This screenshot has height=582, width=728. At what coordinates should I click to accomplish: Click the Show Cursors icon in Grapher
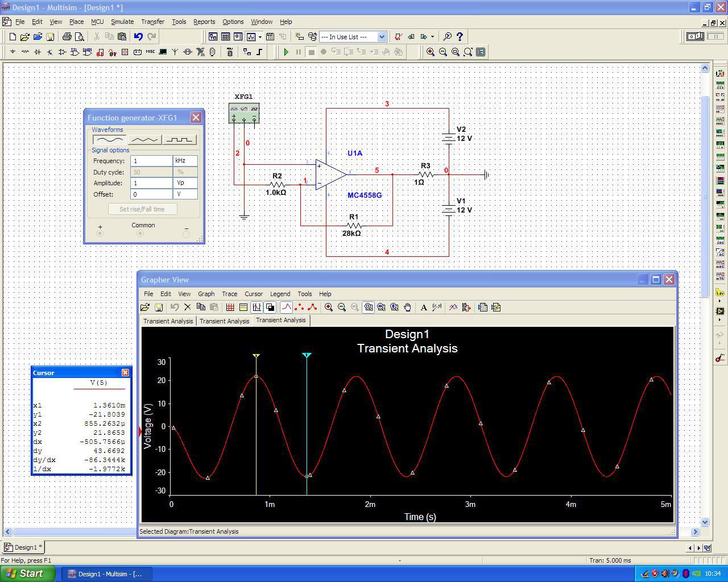257,307
